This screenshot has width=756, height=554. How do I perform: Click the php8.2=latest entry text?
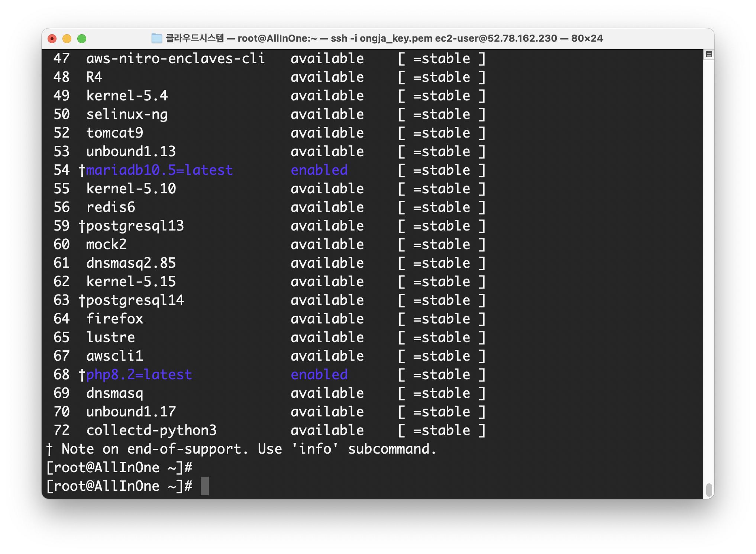tap(139, 374)
